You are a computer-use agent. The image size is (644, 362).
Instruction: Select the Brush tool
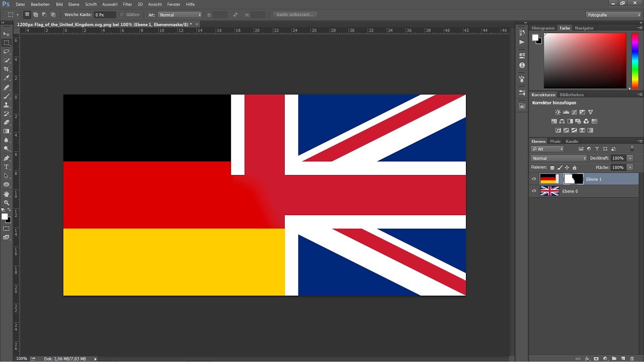[7, 96]
